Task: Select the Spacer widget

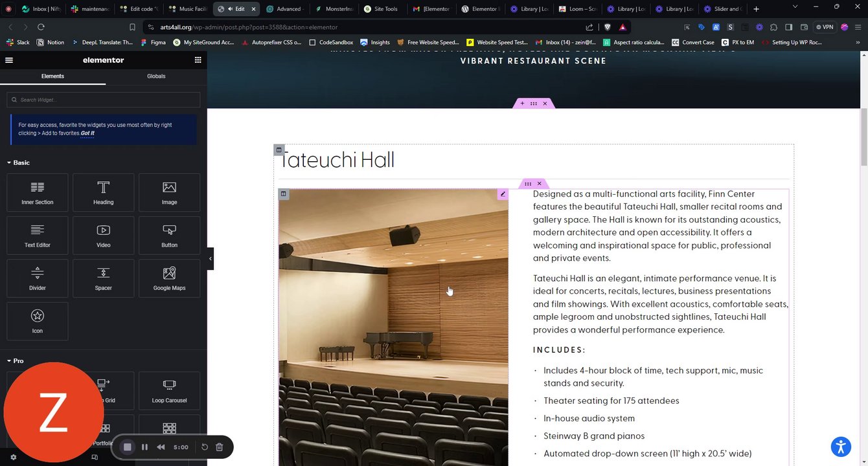Action: (x=104, y=278)
